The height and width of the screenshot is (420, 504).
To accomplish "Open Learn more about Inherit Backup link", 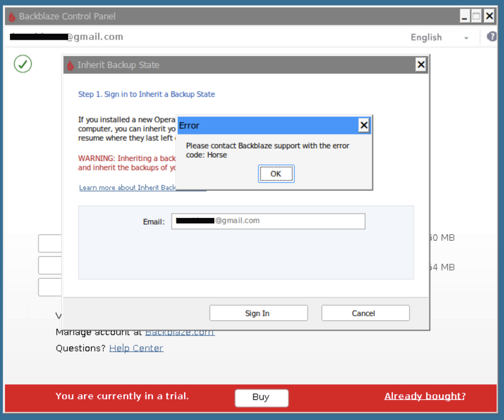I will coord(127,188).
